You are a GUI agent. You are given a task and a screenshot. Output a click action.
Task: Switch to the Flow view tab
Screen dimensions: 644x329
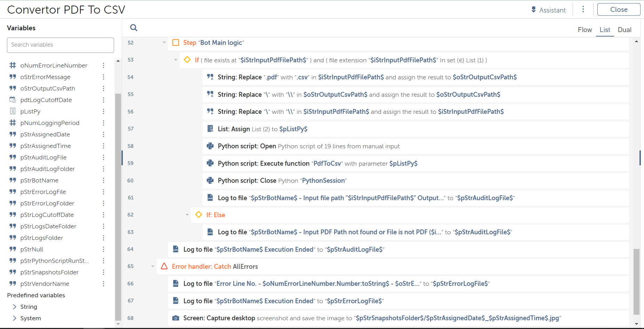585,30
